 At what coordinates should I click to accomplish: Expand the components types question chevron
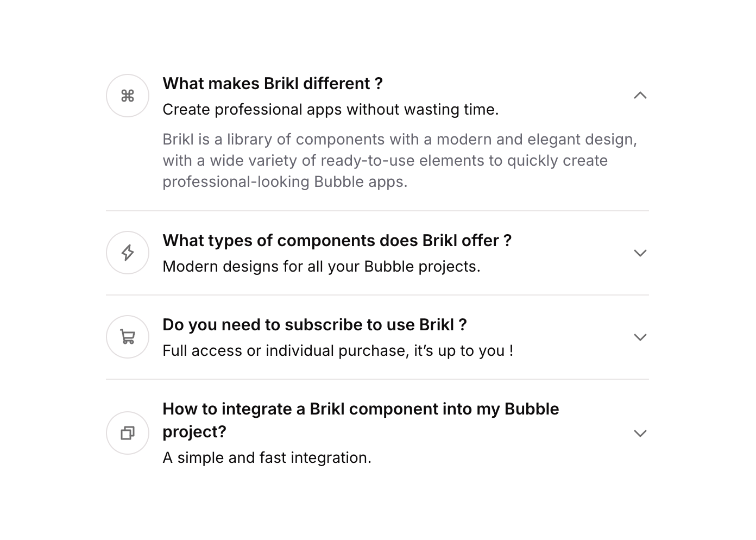(x=640, y=253)
